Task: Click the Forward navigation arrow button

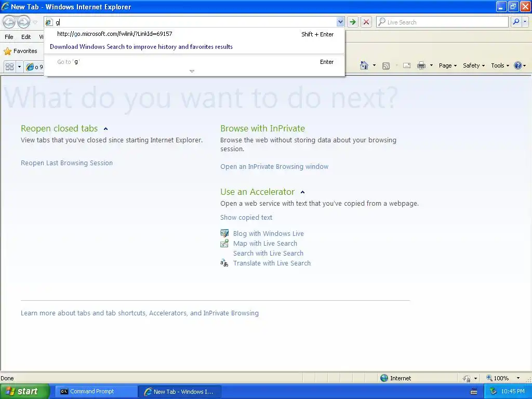Action: tap(23, 22)
